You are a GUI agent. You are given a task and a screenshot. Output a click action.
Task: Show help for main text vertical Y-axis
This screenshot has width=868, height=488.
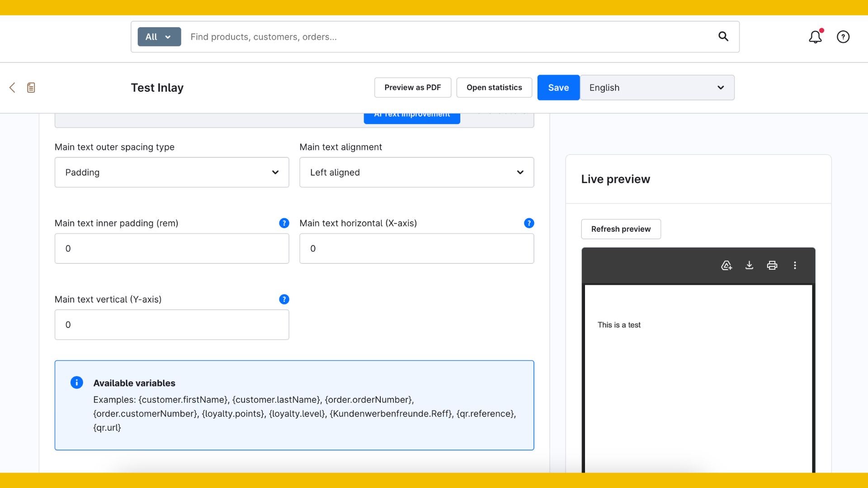[284, 299]
